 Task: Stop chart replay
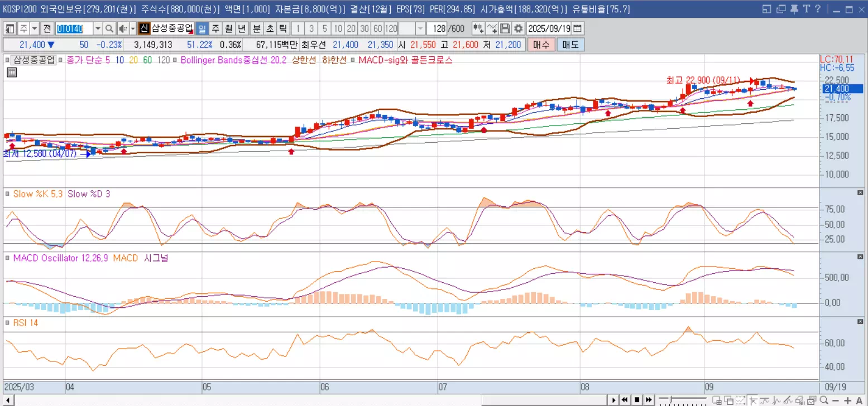click(637, 400)
